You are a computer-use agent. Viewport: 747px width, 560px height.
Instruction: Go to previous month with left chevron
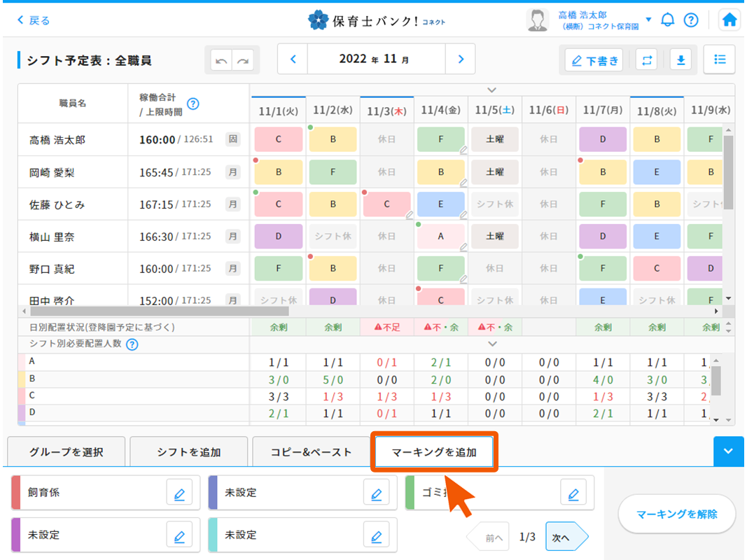293,59
